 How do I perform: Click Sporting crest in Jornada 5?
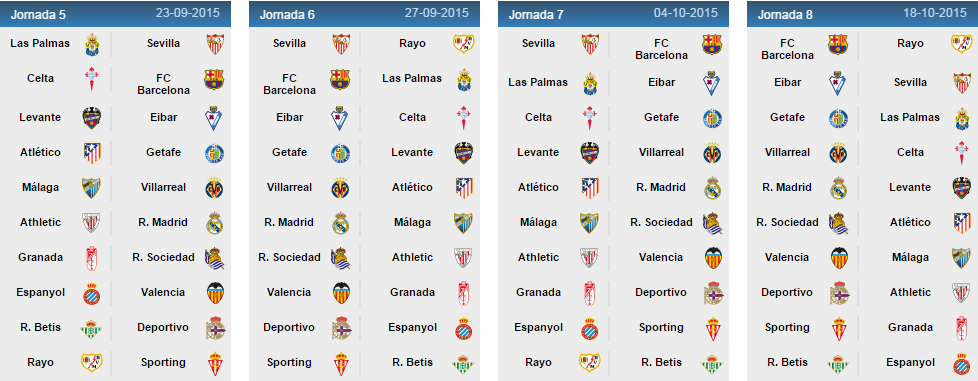click(x=215, y=363)
